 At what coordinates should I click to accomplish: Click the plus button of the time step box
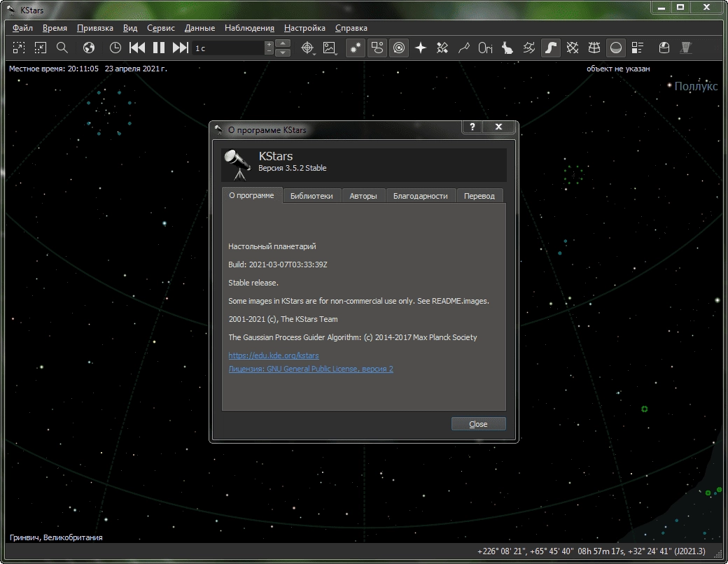(x=269, y=45)
